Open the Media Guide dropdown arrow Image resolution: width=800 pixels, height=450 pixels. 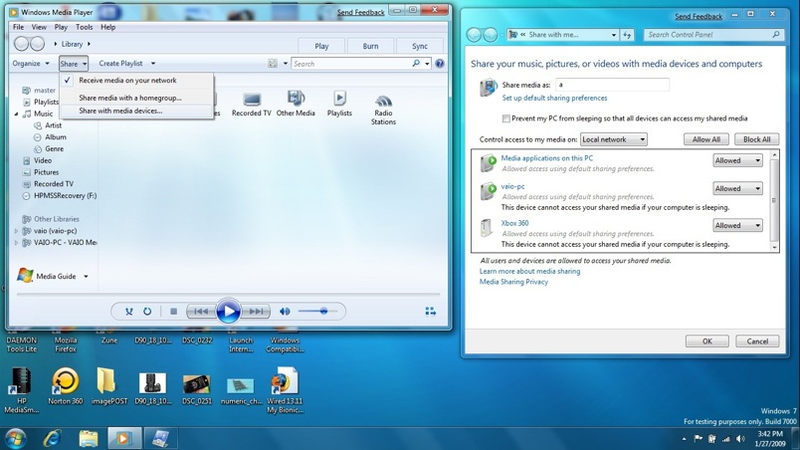[86, 277]
